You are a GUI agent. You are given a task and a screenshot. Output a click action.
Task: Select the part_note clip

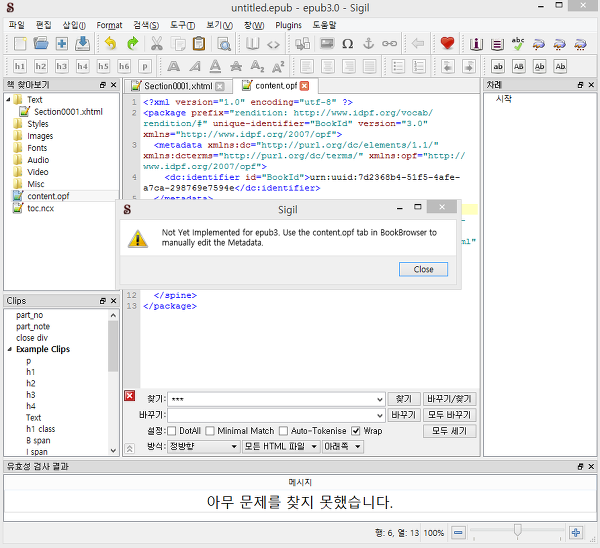click(33, 326)
